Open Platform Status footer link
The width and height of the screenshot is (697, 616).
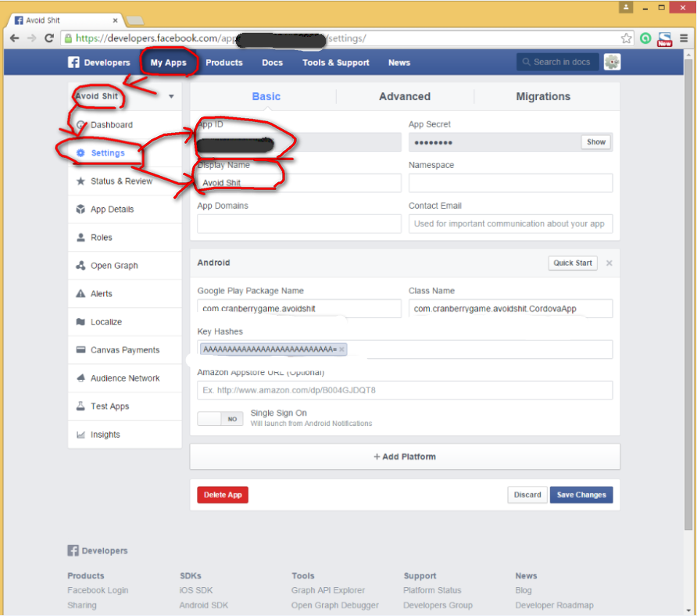coord(432,590)
